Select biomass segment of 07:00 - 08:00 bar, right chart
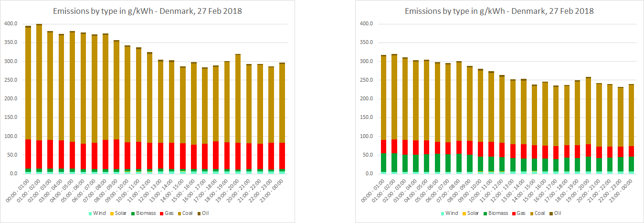This screenshot has width=644, height=223. 458,162
